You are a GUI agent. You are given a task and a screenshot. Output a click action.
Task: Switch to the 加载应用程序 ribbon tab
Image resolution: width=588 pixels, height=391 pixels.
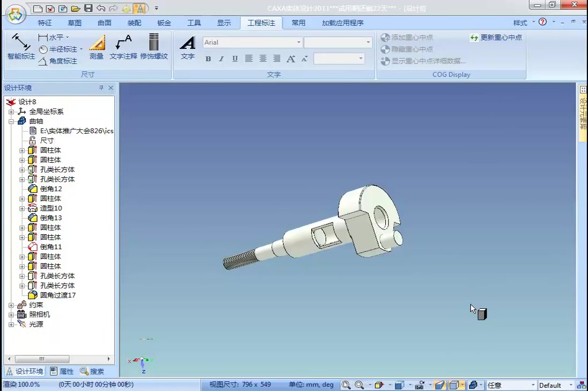343,23
